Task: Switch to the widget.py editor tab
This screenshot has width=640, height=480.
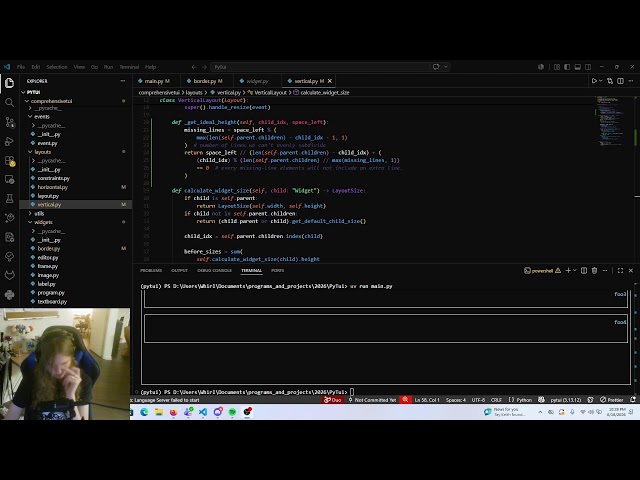Action: [x=257, y=81]
